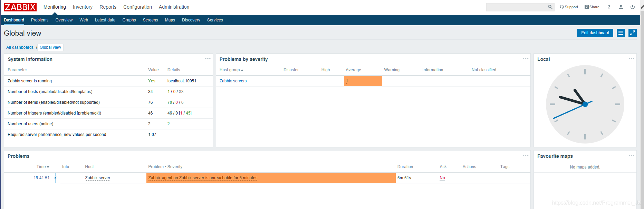Image resolution: width=644 pixels, height=209 pixels.
Task: Sort by Host group column header
Action: (231, 70)
